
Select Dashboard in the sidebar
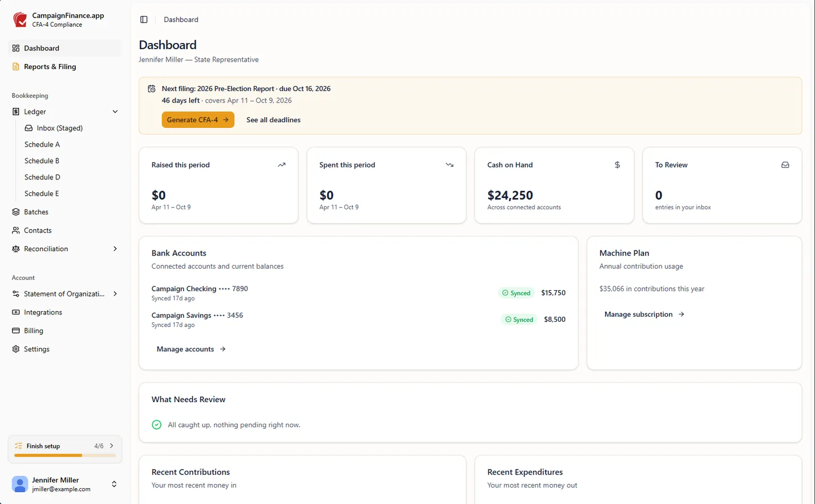[x=65, y=48]
